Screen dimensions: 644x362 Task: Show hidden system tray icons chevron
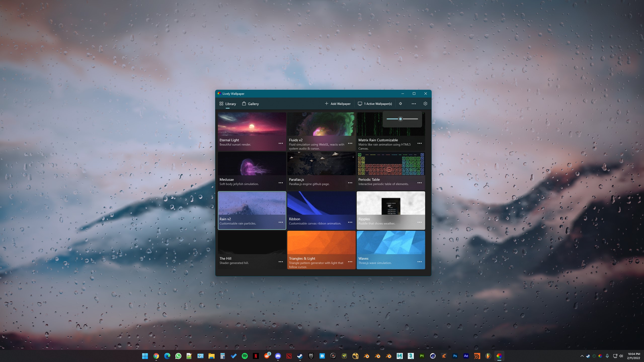click(x=582, y=356)
